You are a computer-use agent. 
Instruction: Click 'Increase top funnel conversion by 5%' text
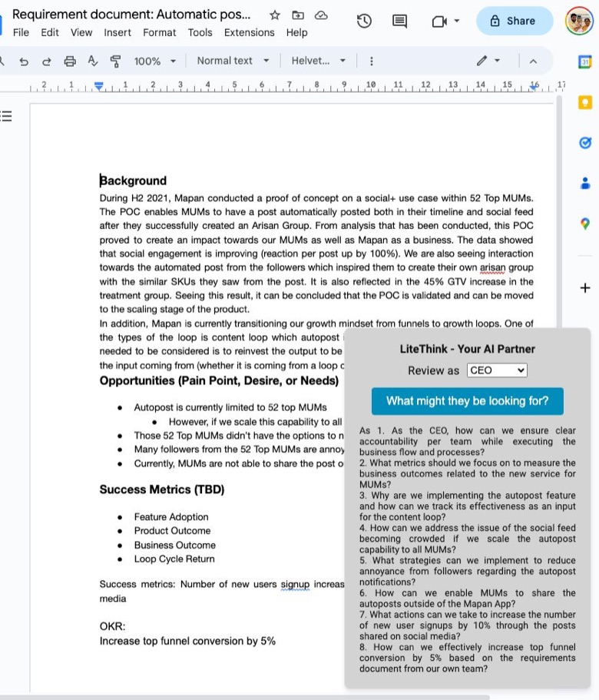pos(187,641)
